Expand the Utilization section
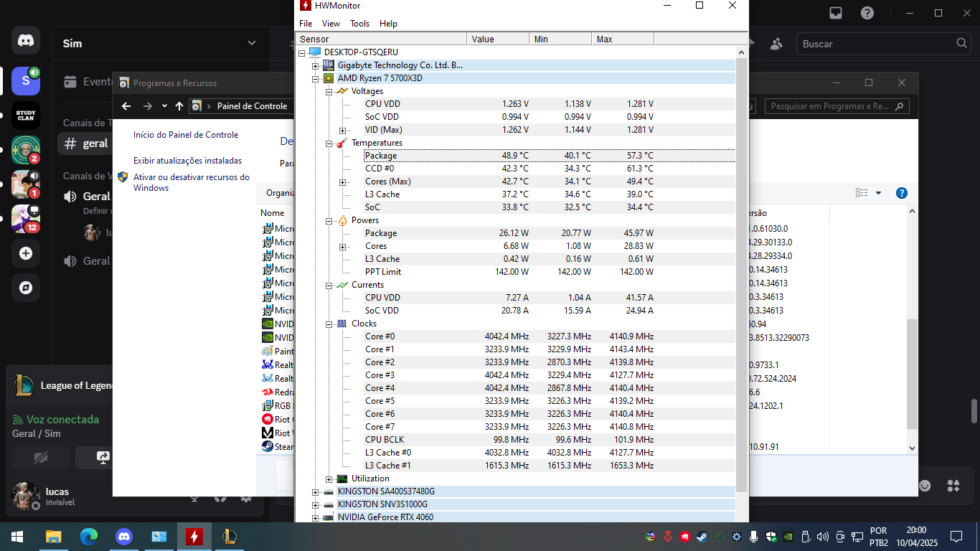 pos(329,479)
